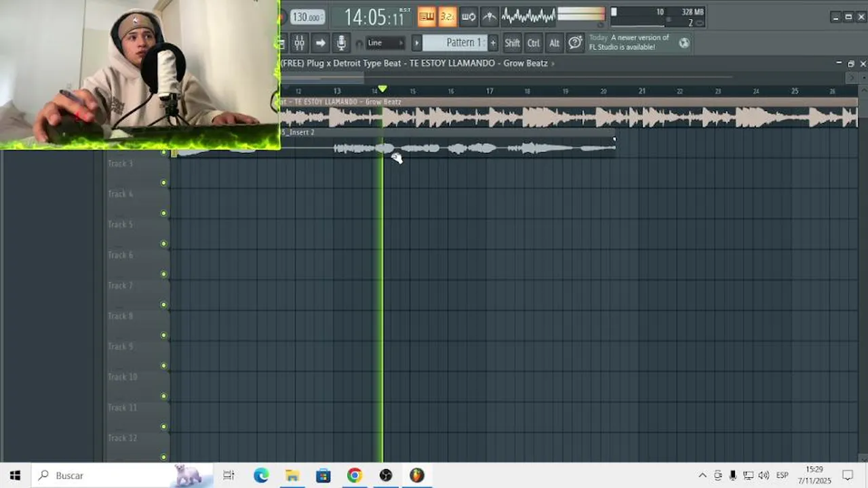Click the 14:05:11 time display
Viewport: 868px width, 488px height.
(373, 16)
